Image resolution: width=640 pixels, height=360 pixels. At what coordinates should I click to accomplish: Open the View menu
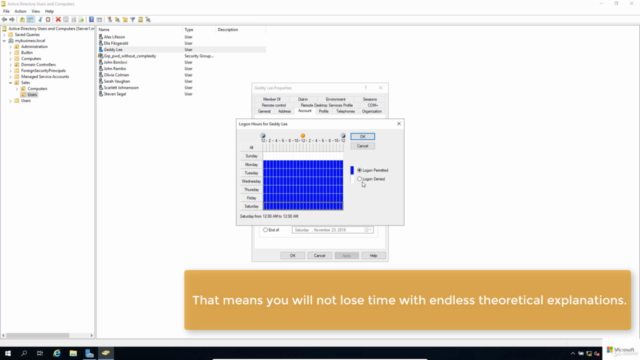tap(36, 11)
